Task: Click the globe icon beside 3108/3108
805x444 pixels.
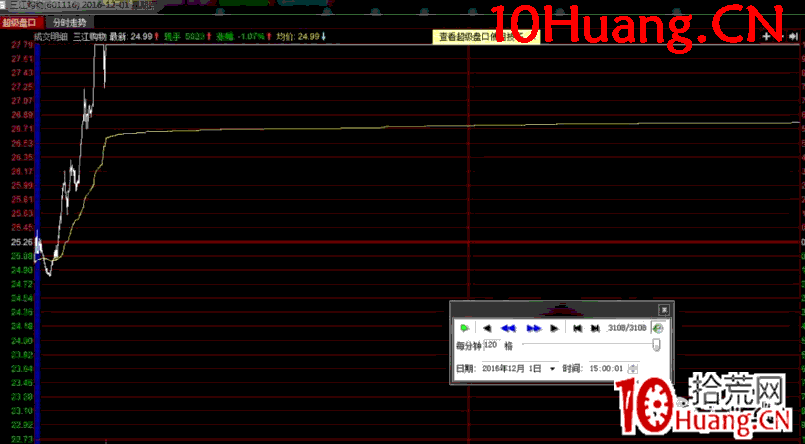Action: coord(658,328)
